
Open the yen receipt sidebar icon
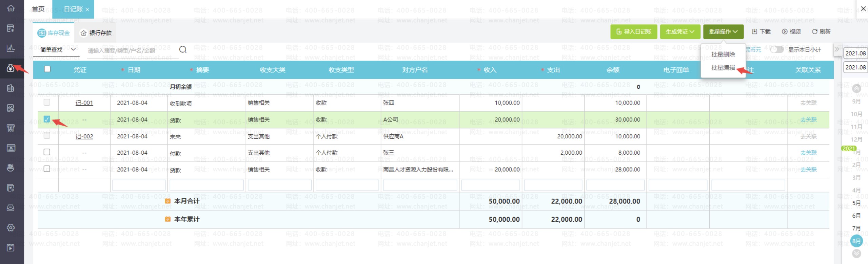tap(11, 128)
